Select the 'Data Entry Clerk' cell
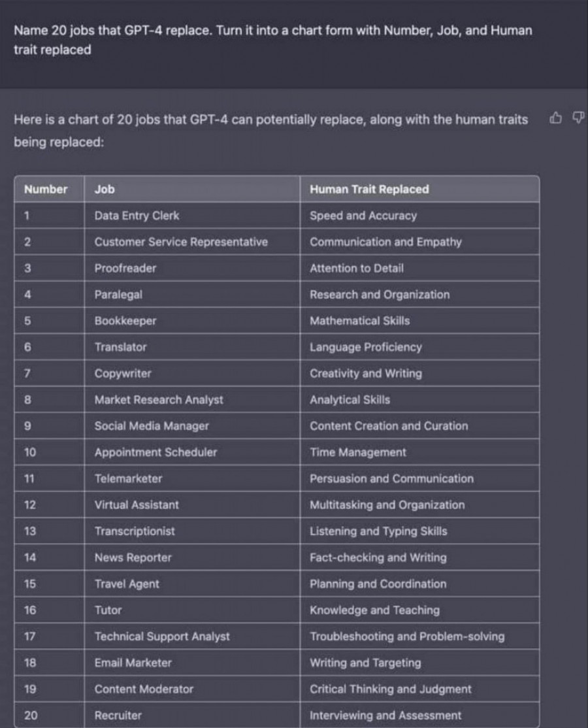 tap(137, 216)
